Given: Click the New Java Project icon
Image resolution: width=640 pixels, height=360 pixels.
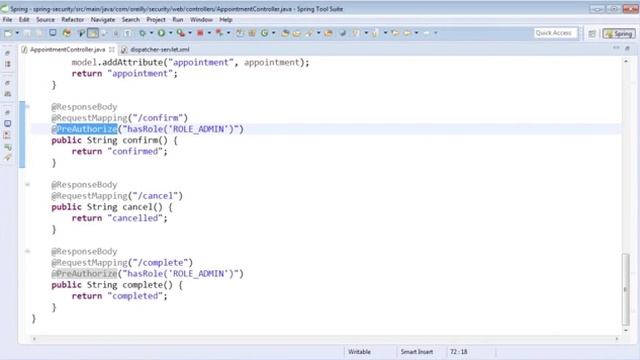Looking at the screenshot, I should (240, 33).
